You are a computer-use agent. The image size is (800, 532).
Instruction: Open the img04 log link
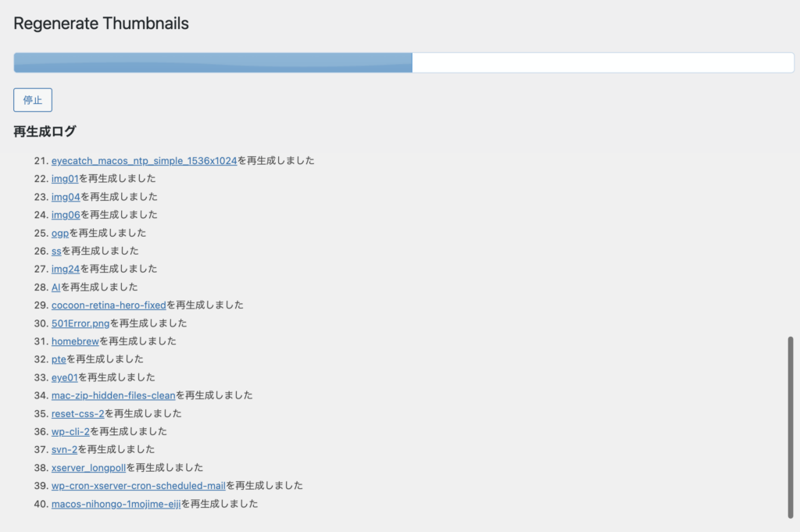pos(66,197)
